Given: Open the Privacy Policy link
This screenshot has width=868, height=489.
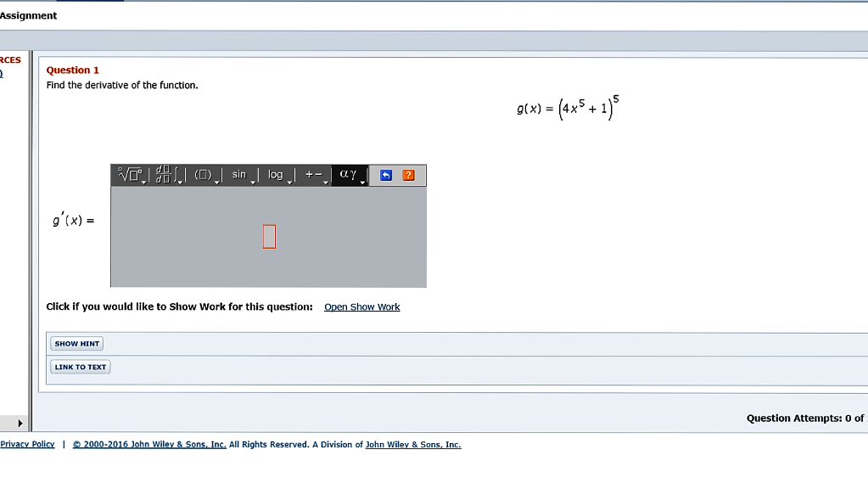Looking at the screenshot, I should pos(27,443).
